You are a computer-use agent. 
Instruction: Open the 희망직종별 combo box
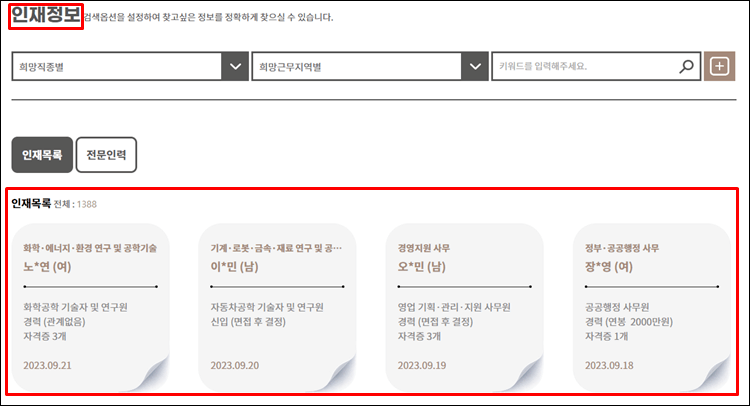point(130,66)
